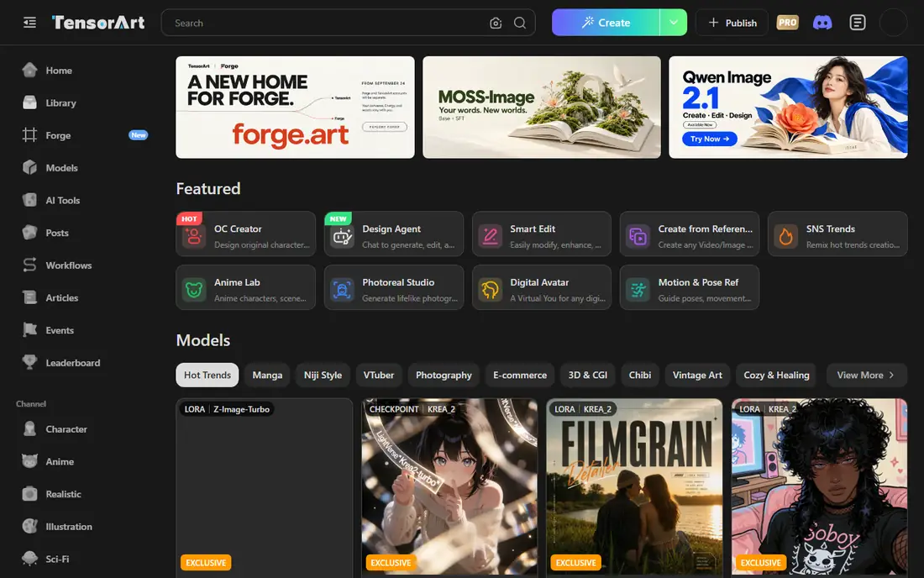Open Create from Reference tool

(x=690, y=234)
